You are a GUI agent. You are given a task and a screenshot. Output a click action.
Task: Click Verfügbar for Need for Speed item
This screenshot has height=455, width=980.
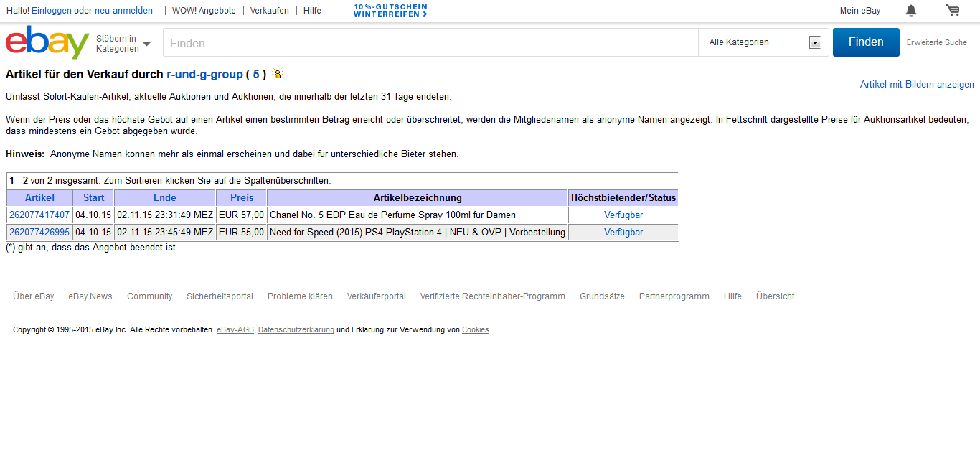point(623,233)
